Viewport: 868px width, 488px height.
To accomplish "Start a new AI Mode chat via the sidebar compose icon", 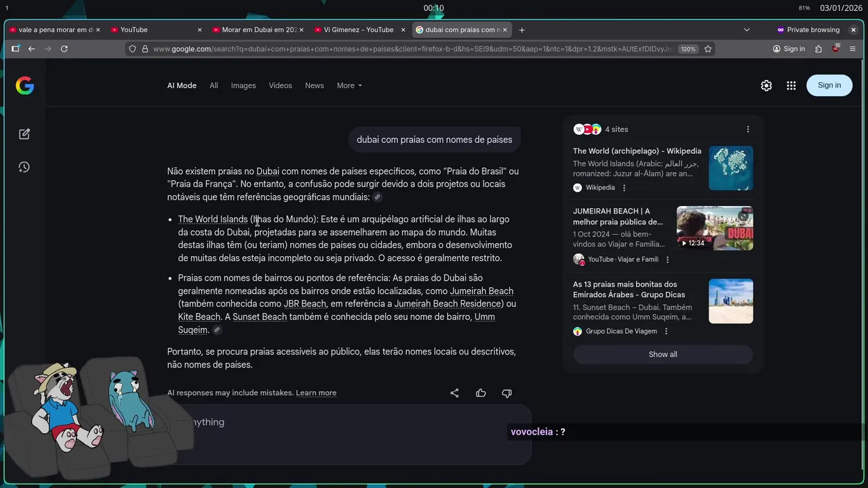I will point(24,134).
